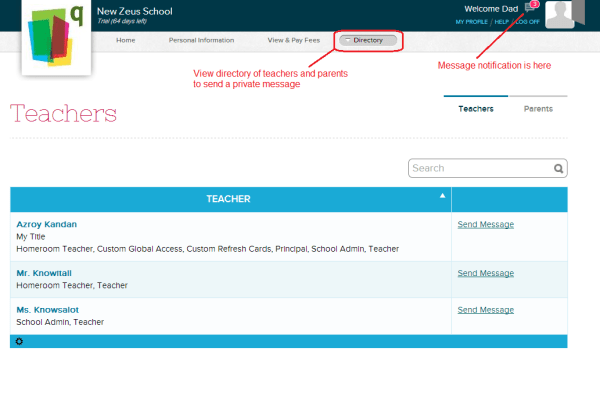Open the Home menu item
This screenshot has height=394, width=600.
pos(126,40)
